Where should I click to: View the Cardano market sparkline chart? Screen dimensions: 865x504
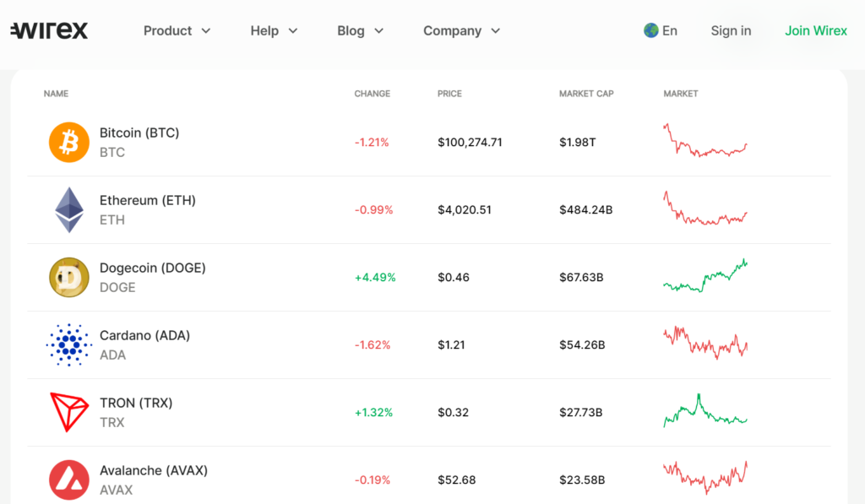pos(705,343)
